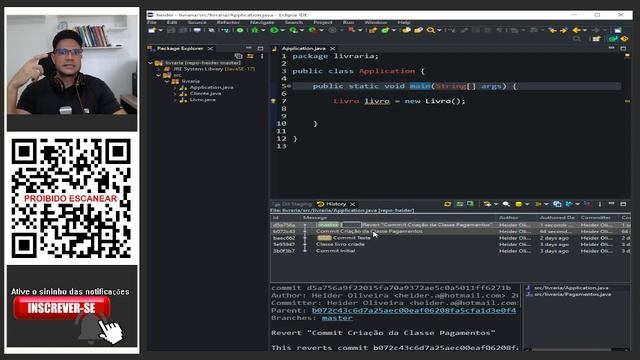Screen dimensions: 640x360
Task: Open the Run dropdown arrow
Action: pos(283,30)
